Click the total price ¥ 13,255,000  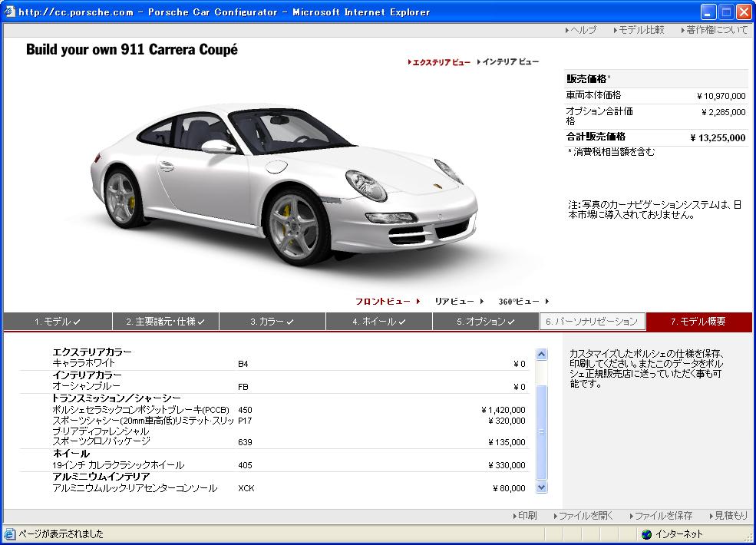[x=718, y=138]
